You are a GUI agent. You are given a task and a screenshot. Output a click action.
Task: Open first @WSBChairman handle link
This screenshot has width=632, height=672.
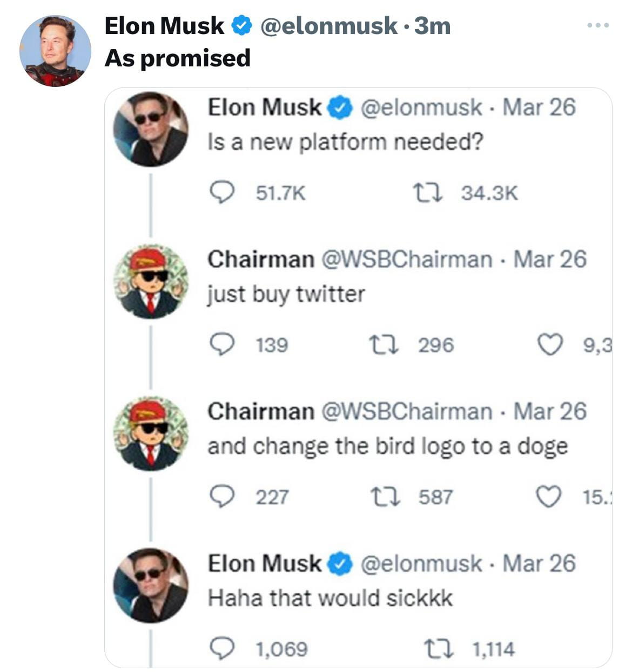407,260
